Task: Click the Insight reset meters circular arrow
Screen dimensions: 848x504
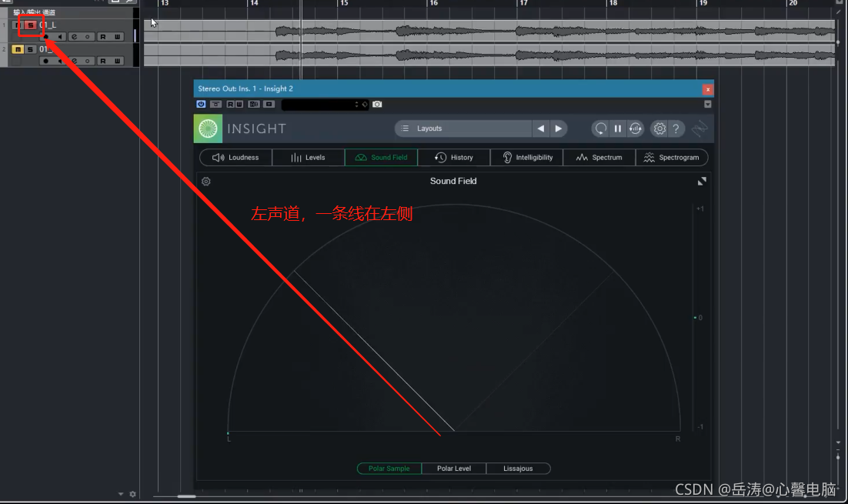Action: pyautogui.click(x=601, y=129)
